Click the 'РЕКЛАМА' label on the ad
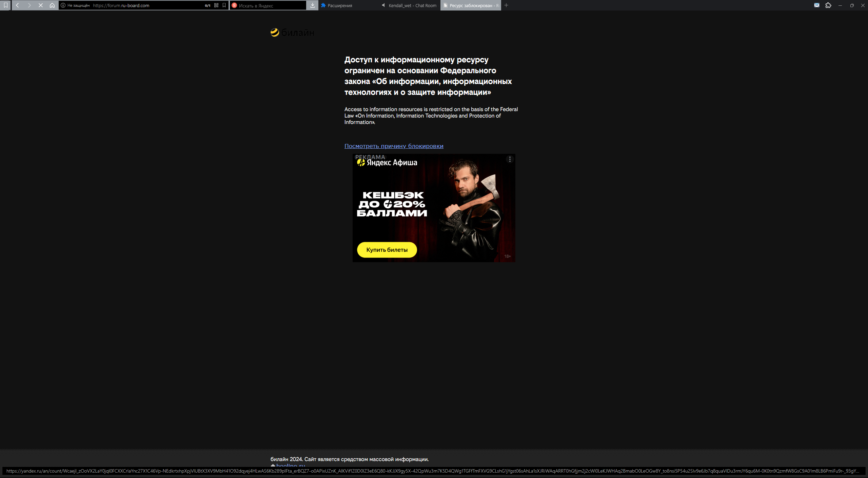The width and height of the screenshot is (868, 478). pos(370,157)
